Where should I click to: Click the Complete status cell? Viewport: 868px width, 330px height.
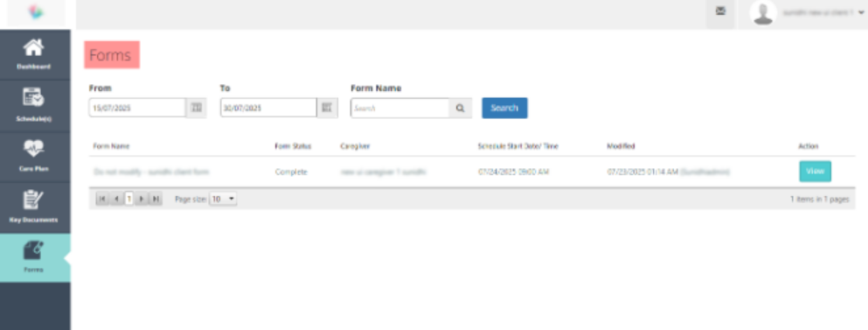pos(290,172)
